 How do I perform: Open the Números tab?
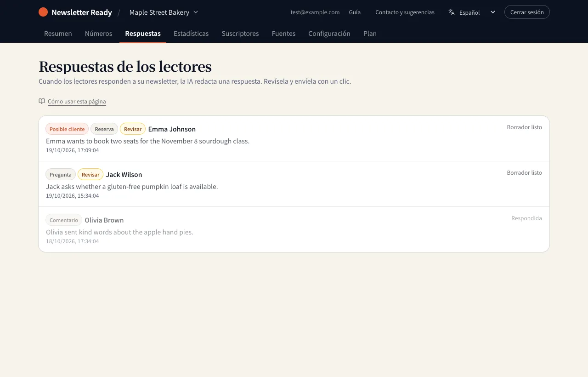click(98, 33)
